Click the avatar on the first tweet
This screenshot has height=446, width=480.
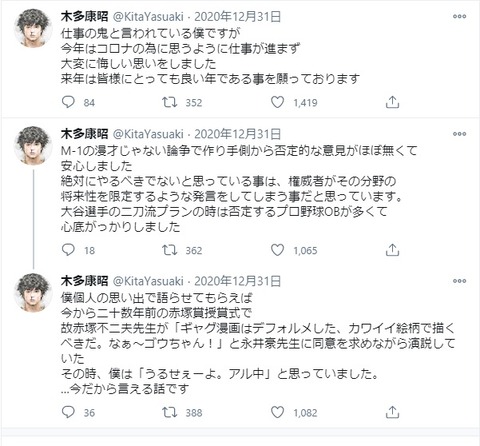[x=33, y=28]
